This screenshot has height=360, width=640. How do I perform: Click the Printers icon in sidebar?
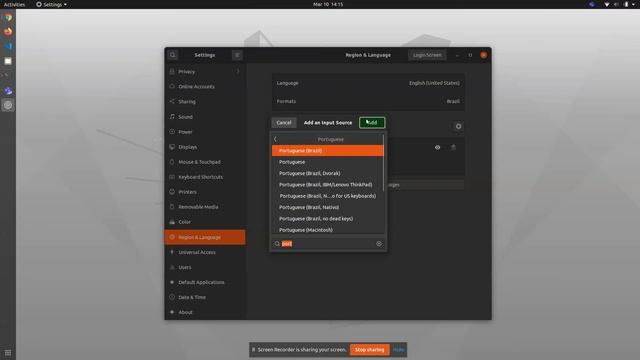click(x=172, y=192)
